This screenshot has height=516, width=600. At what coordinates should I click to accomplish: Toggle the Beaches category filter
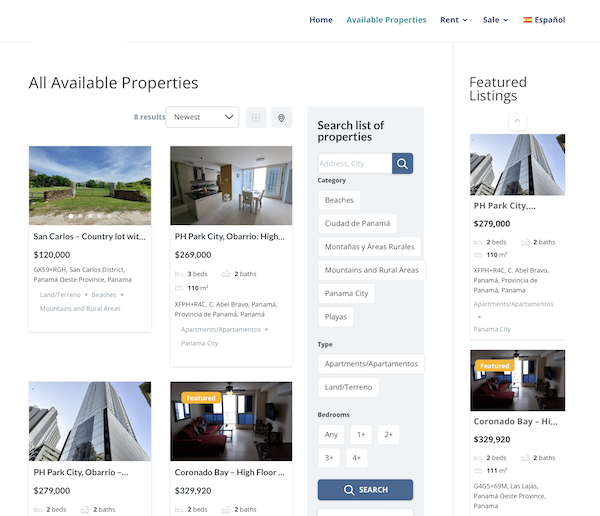(x=339, y=200)
